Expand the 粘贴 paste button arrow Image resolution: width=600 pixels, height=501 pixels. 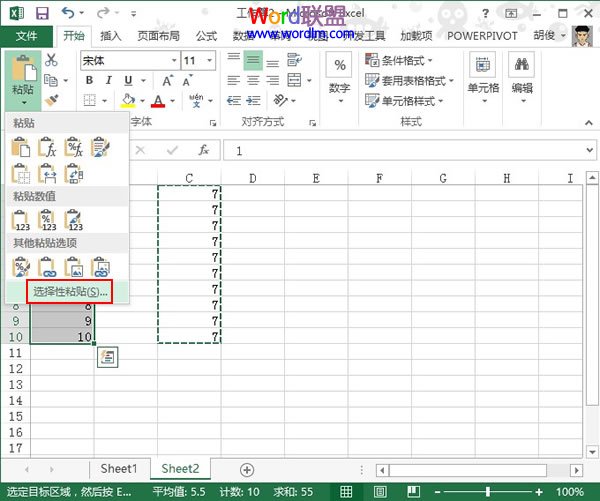(x=24, y=103)
